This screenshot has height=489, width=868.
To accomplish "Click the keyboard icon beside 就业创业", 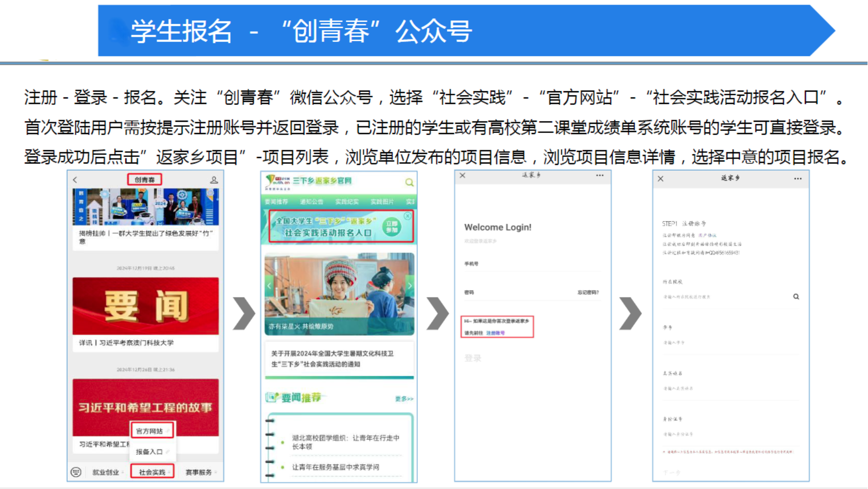I will [x=76, y=472].
